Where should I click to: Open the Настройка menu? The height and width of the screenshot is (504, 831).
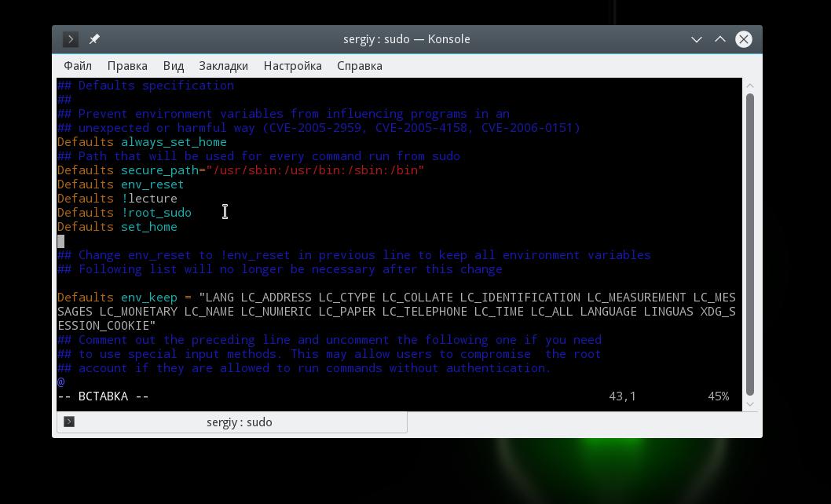click(x=292, y=66)
